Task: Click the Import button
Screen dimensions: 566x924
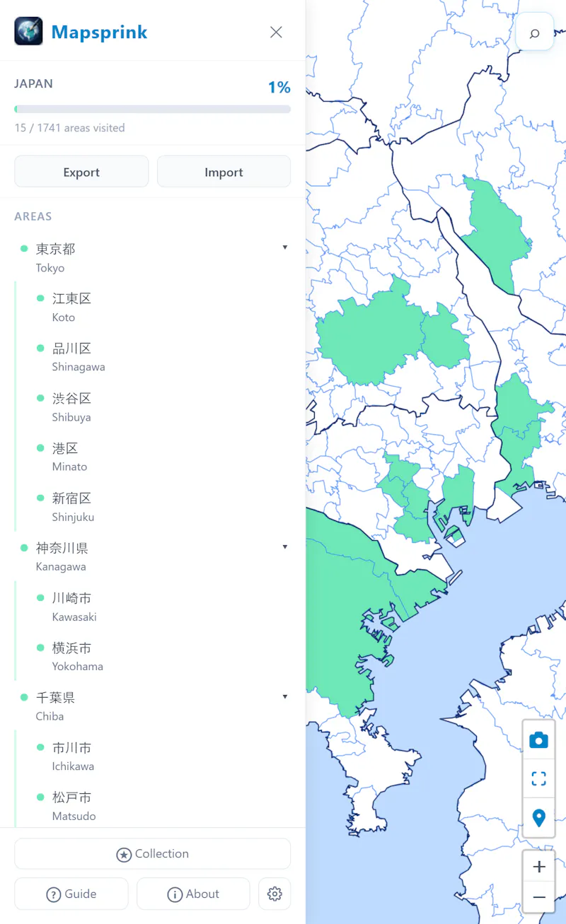Action: click(x=224, y=172)
